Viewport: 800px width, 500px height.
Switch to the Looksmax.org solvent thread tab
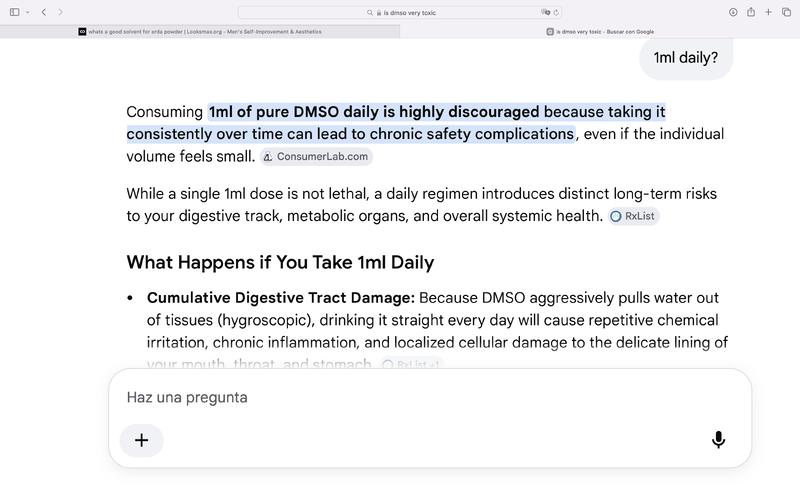click(200, 32)
